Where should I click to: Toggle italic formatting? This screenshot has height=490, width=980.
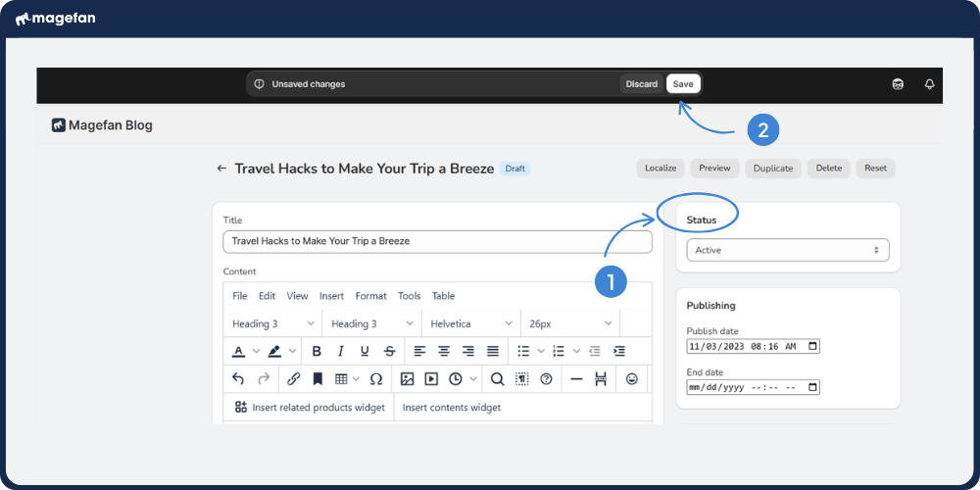click(340, 351)
